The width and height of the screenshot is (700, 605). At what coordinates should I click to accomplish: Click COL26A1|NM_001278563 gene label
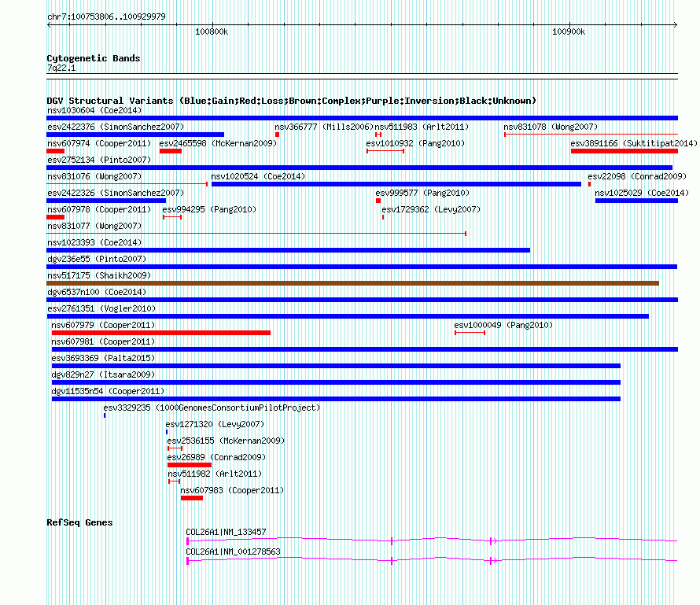[x=233, y=552]
